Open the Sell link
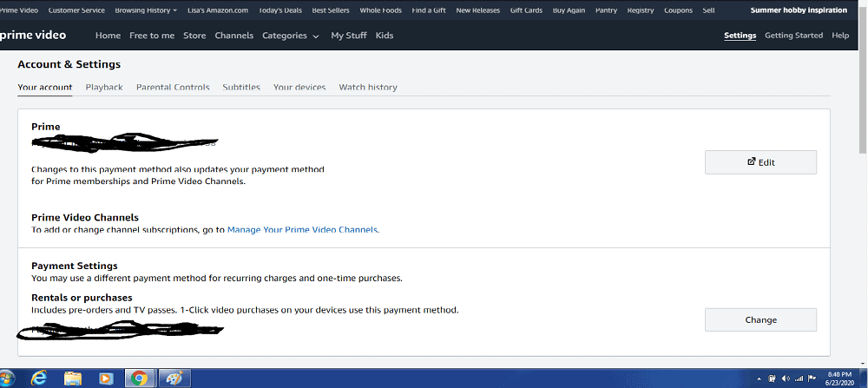868x388 pixels. (708, 10)
